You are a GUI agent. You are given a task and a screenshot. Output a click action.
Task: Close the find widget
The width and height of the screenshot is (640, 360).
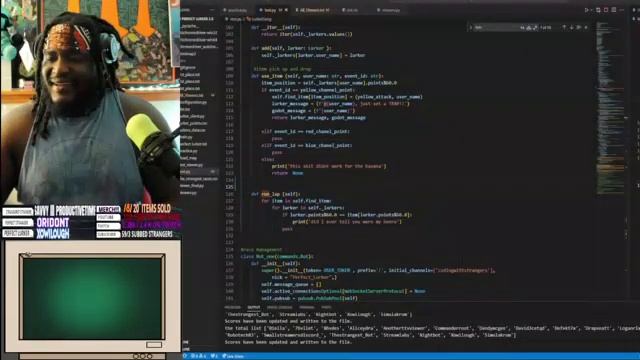point(586,27)
